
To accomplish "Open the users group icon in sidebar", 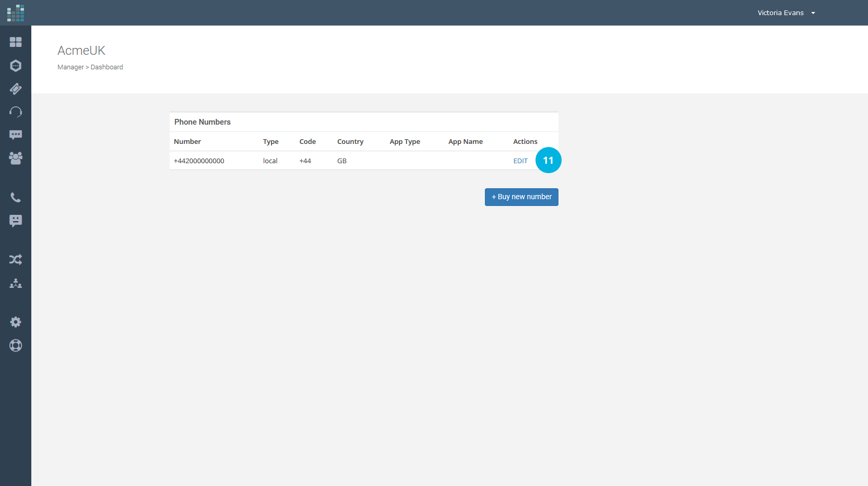I will pos(16,158).
